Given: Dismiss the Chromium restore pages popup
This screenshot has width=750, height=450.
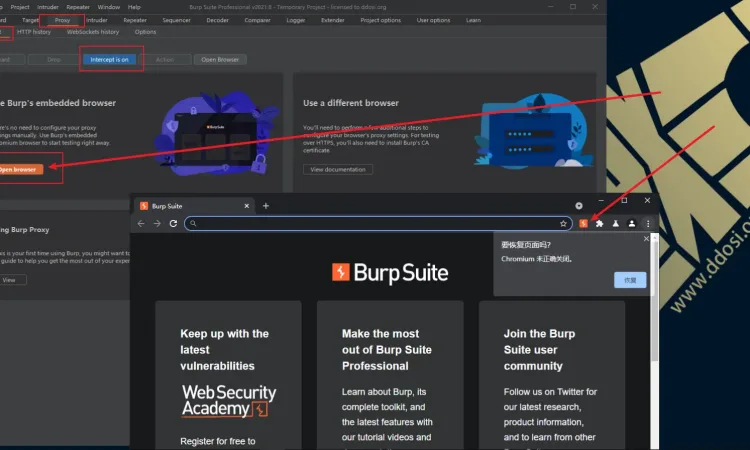Looking at the screenshot, I should point(646,238).
